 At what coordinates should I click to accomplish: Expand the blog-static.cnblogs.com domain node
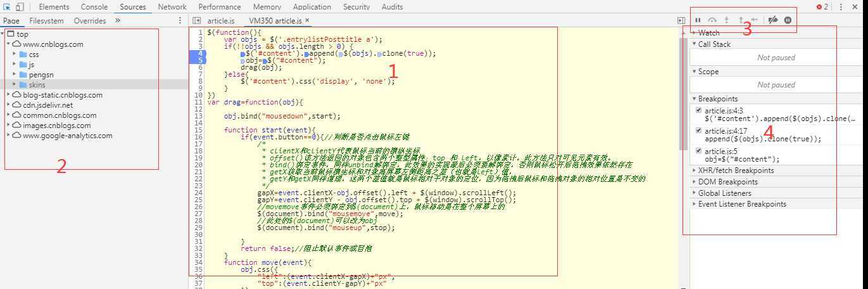[9, 95]
